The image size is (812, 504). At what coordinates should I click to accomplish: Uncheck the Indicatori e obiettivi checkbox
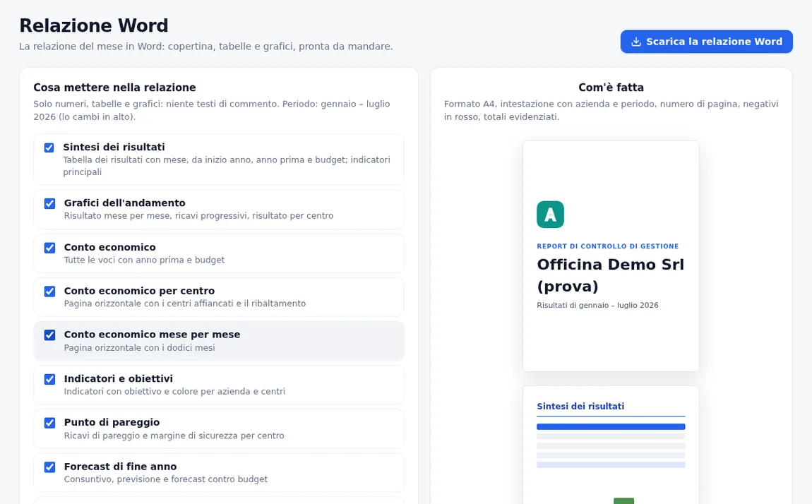(49, 379)
